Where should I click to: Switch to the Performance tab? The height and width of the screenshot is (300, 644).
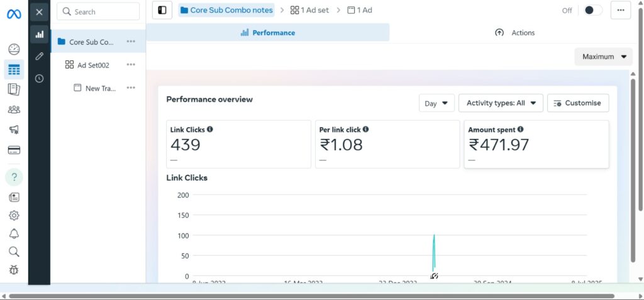268,33
